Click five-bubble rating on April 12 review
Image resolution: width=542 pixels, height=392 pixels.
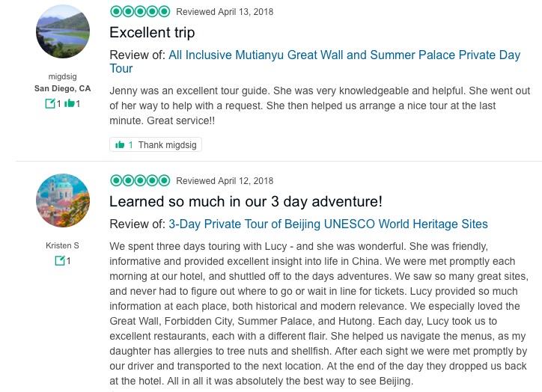(139, 180)
